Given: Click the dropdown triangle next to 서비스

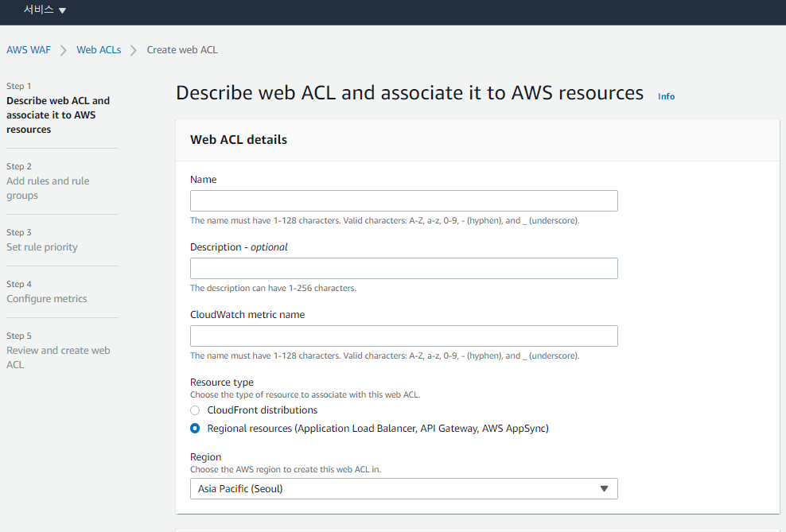Looking at the screenshot, I should tap(62, 10).
